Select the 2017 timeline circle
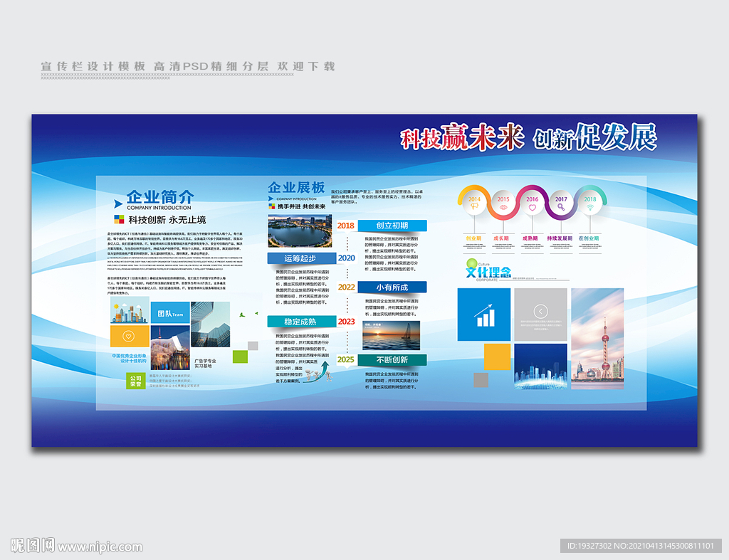This screenshot has width=729, height=560. pyautogui.click(x=561, y=203)
